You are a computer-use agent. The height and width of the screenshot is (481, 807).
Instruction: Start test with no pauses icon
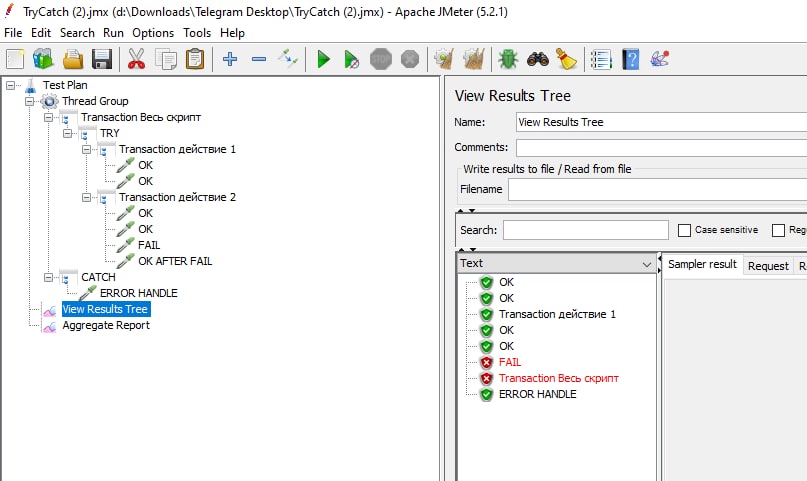(x=352, y=59)
